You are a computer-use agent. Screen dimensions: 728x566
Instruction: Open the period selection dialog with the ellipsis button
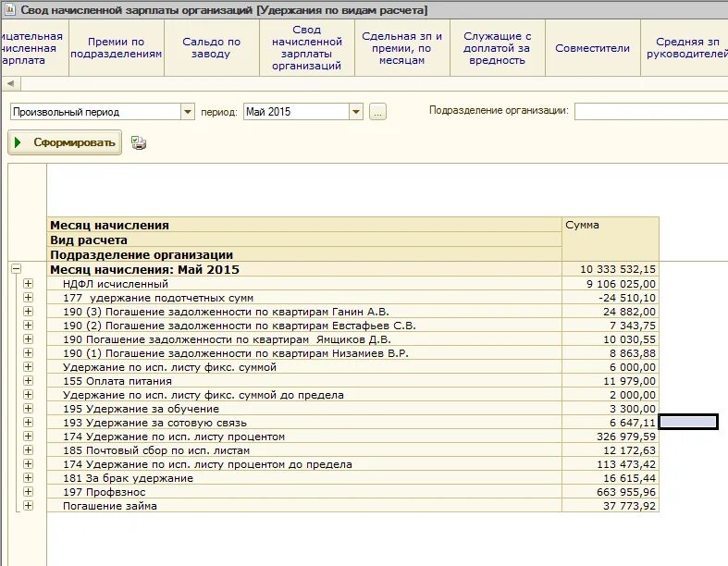click(x=377, y=112)
